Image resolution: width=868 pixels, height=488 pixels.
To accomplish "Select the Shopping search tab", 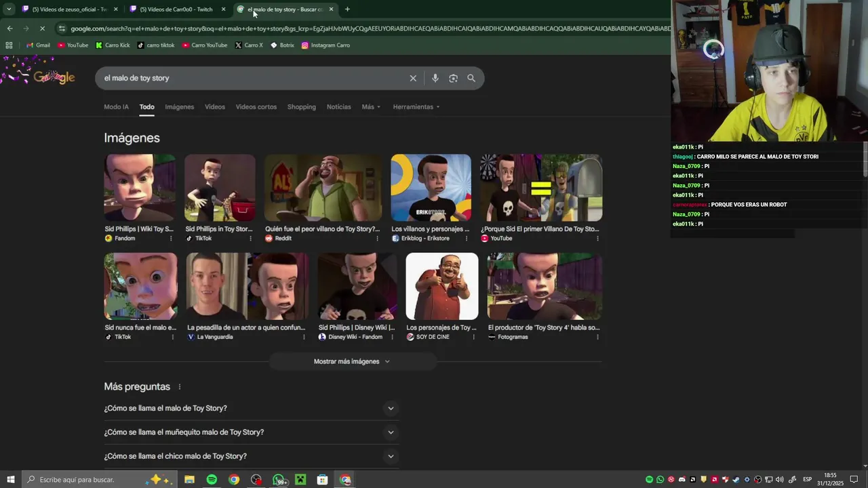I will [x=302, y=107].
